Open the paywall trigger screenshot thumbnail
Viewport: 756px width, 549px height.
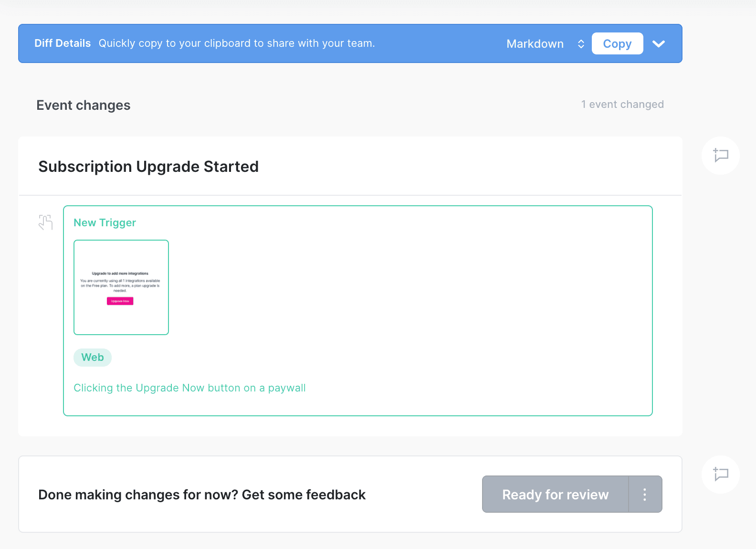pyautogui.click(x=121, y=287)
